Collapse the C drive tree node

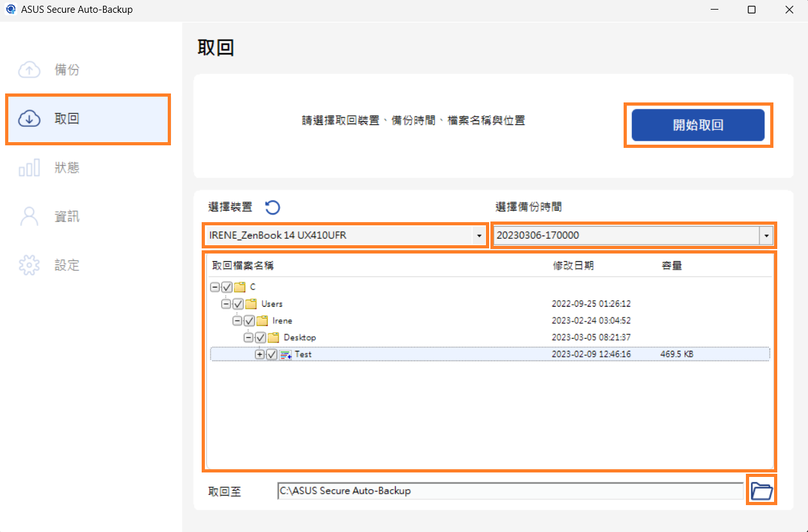coord(215,287)
